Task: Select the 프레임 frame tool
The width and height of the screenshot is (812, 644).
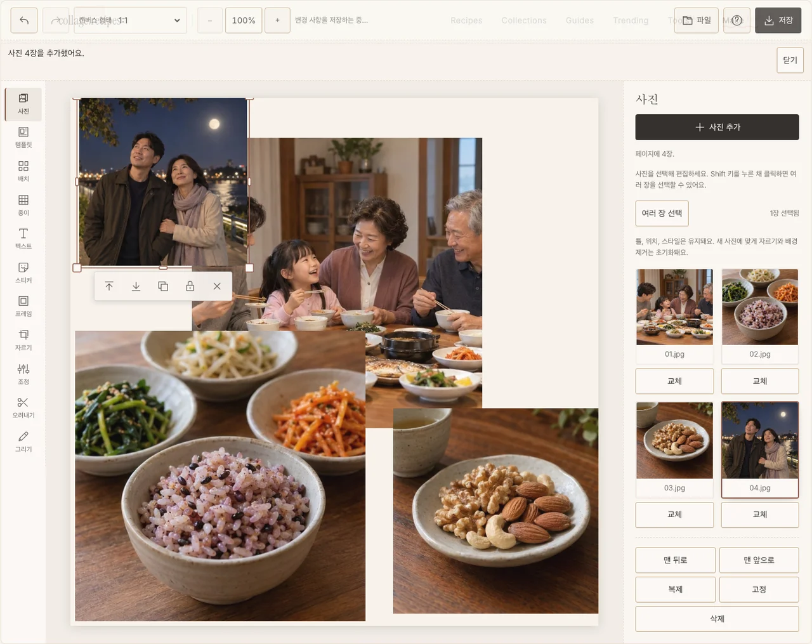Action: (x=23, y=306)
